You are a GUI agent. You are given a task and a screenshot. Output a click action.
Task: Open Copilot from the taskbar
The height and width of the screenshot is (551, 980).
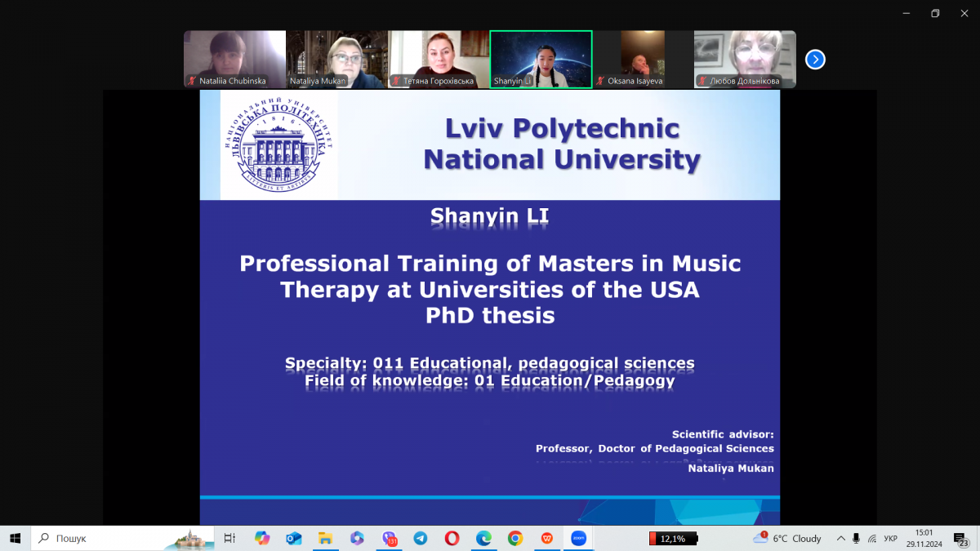tap(262, 539)
